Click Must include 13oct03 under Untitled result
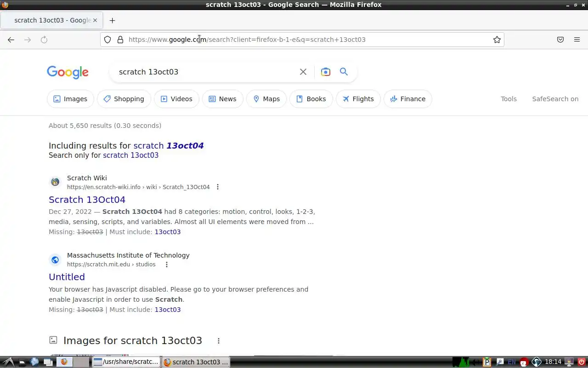Viewport: 588px width, 368px height. click(168, 310)
